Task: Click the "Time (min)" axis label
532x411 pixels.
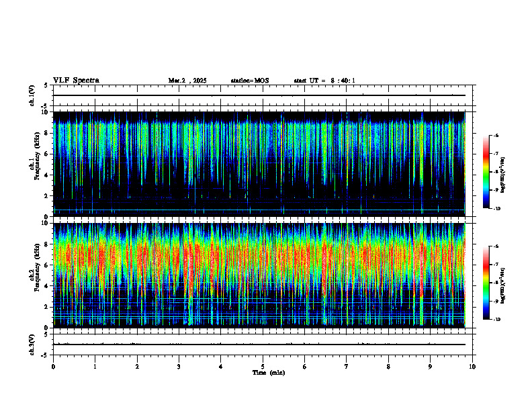Action: 269,372
